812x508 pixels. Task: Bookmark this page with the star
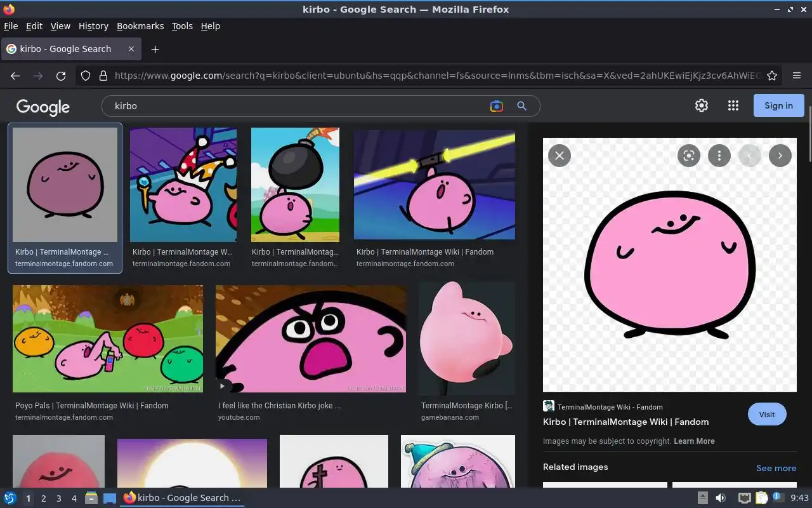[x=772, y=76]
